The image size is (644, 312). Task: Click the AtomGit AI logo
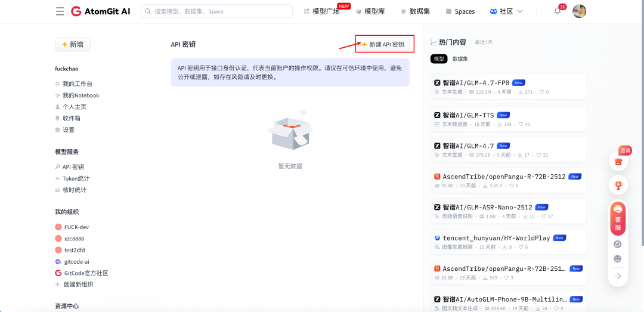(x=100, y=11)
